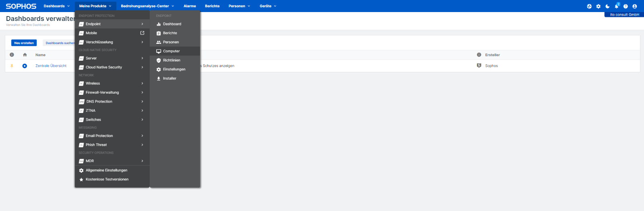Screen dimensions: 644x211
Task: Click the Dashboard bar chart icon
Action: [x=159, y=24]
